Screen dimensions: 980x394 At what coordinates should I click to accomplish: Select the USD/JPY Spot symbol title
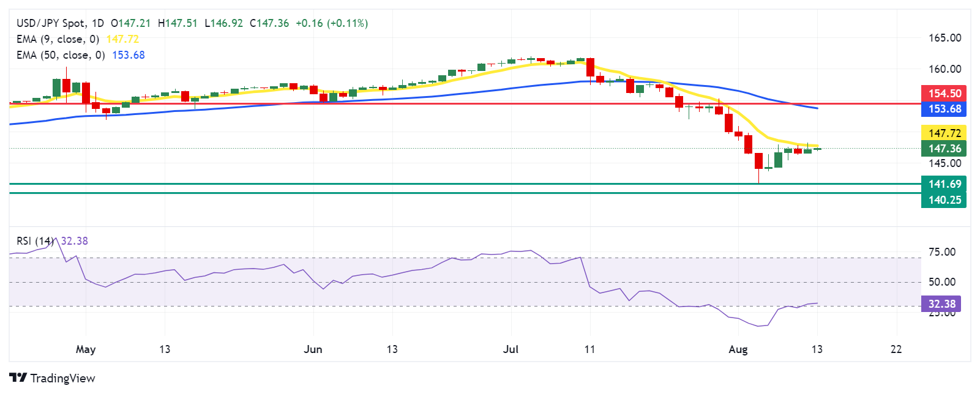pos(51,23)
